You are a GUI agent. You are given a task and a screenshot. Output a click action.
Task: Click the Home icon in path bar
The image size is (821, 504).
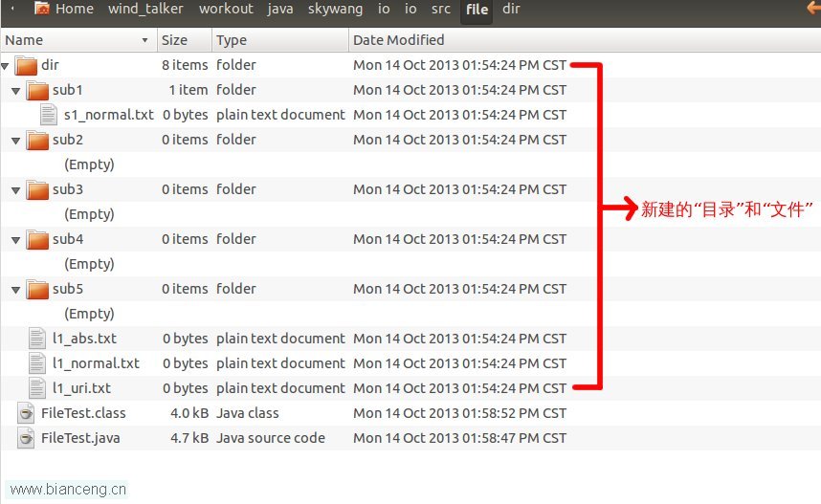[x=42, y=9]
